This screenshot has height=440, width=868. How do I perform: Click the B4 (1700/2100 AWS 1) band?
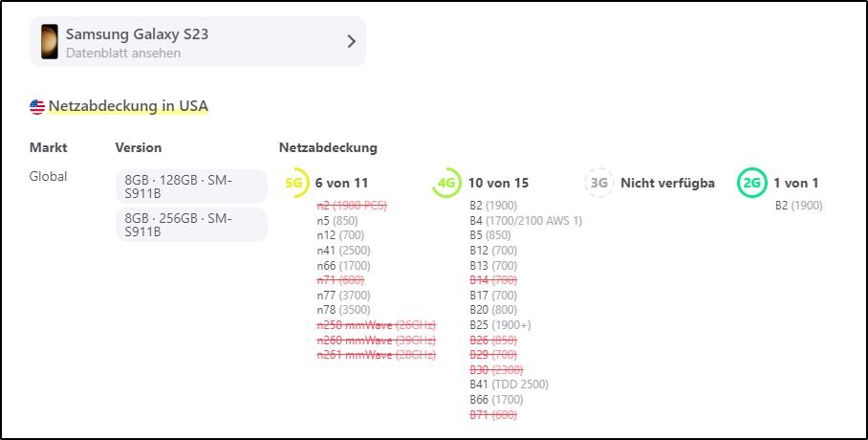click(x=525, y=221)
